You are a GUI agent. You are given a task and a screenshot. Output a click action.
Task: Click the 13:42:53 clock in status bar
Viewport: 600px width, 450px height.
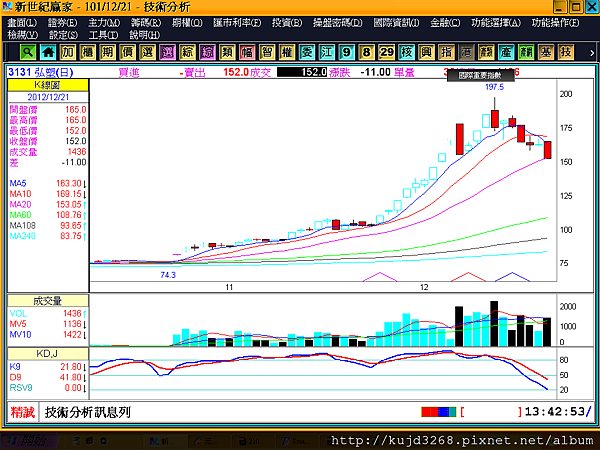555,412
